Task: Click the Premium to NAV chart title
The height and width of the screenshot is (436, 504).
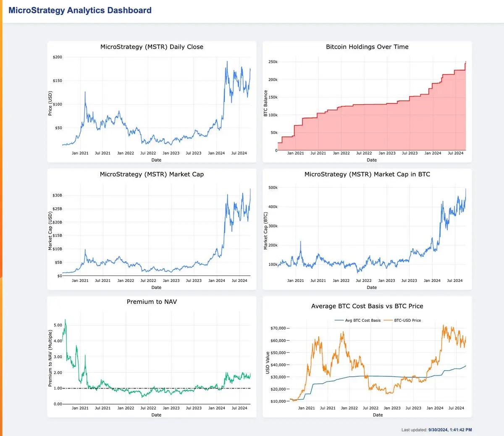Action: pyautogui.click(x=152, y=302)
